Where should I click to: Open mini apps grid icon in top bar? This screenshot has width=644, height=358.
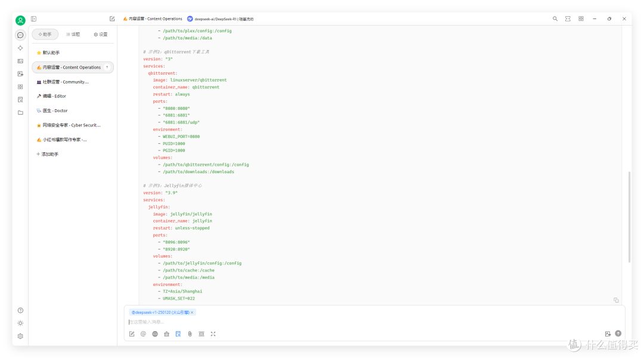point(581,19)
